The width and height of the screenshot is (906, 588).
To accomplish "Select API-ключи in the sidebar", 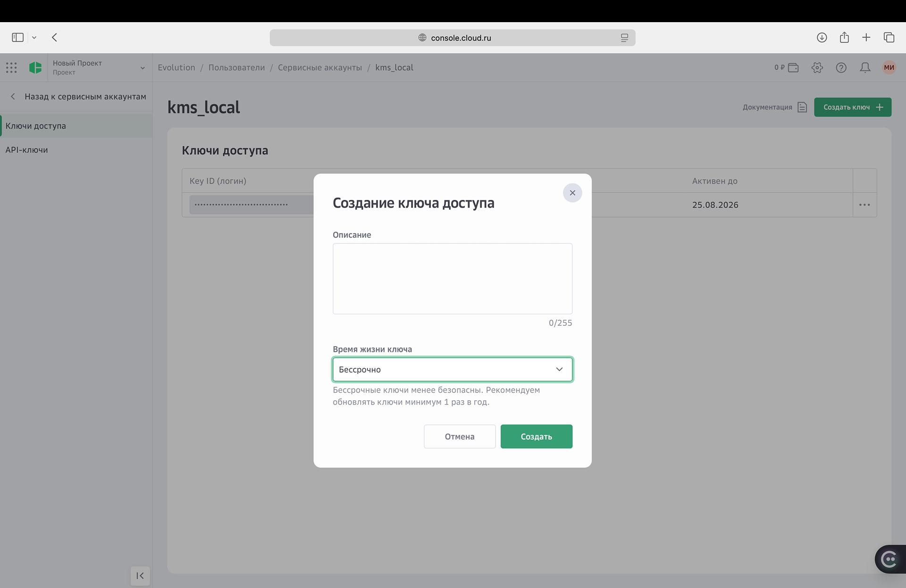I will click(x=27, y=150).
